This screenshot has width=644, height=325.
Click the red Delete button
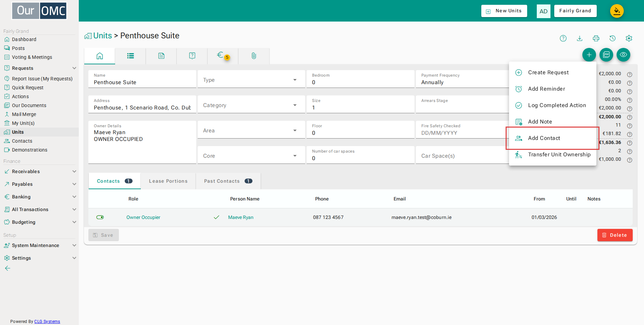coord(615,235)
